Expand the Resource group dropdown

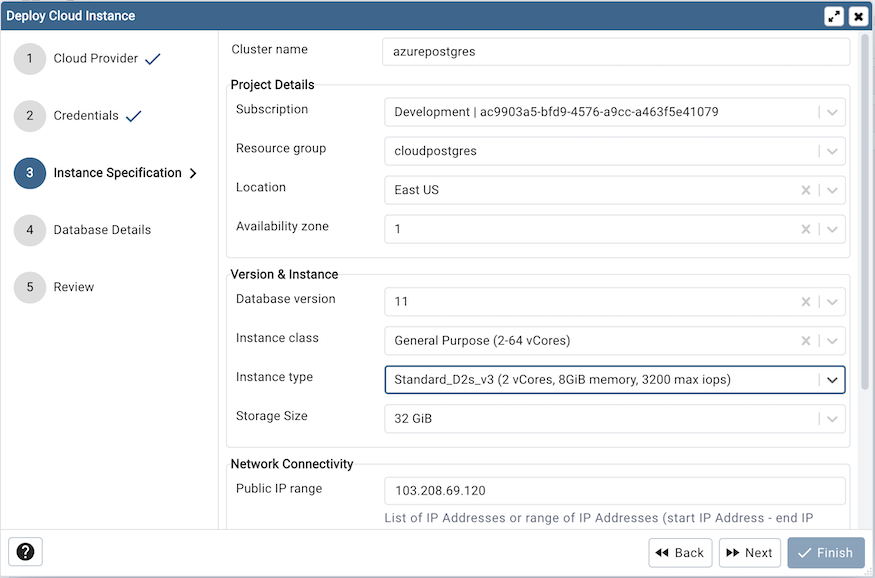(831, 150)
